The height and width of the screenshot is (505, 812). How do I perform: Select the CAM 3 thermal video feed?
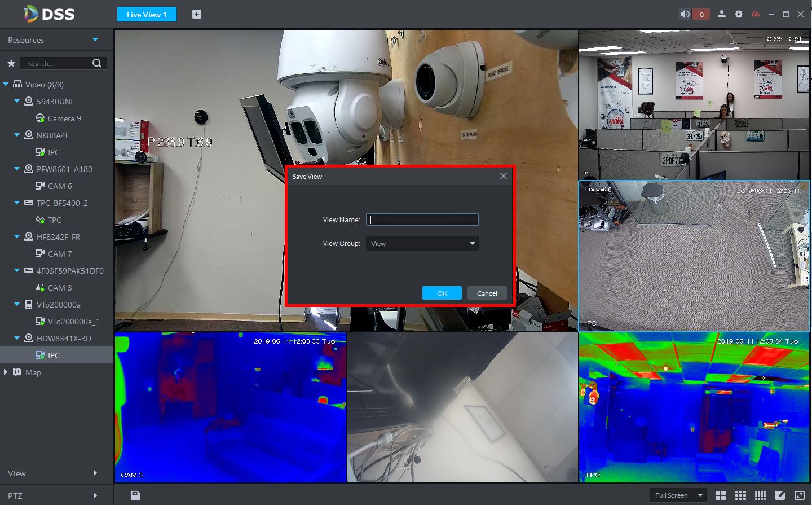pyautogui.click(x=231, y=407)
